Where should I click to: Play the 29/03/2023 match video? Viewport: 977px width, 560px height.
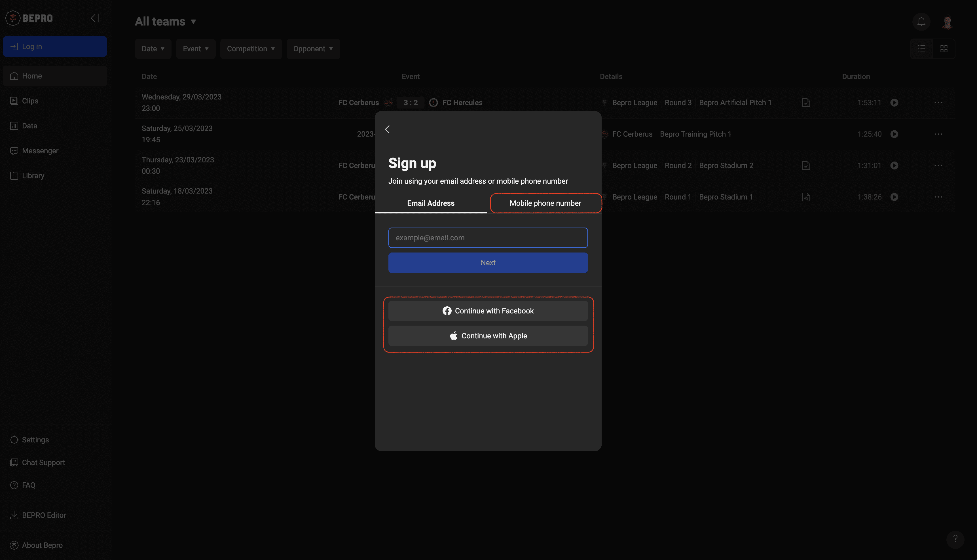894,103
